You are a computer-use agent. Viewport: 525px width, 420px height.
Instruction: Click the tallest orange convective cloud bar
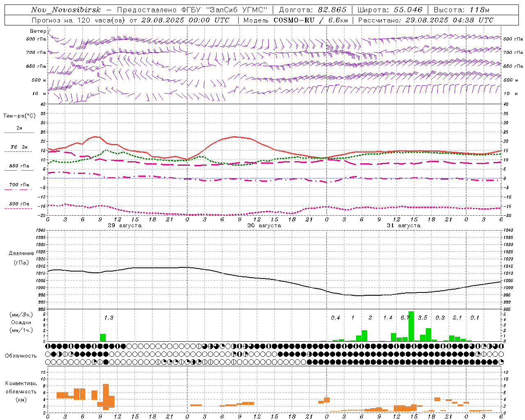point(106,397)
